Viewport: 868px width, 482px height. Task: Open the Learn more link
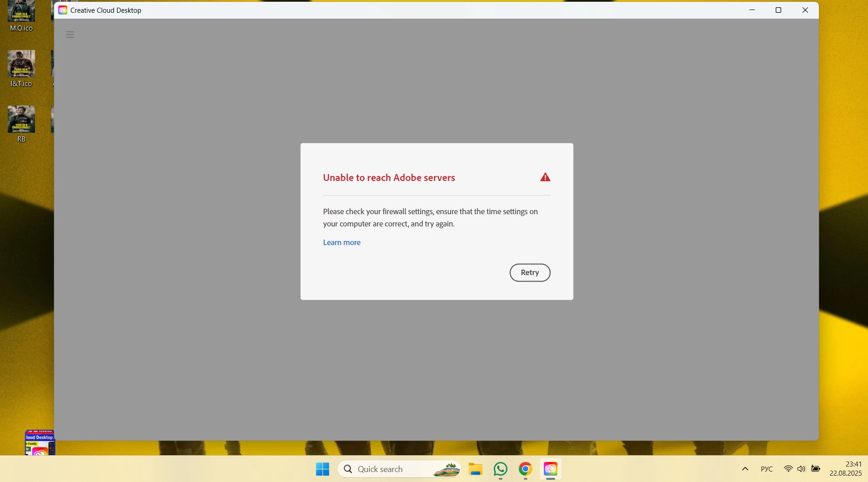coord(341,242)
